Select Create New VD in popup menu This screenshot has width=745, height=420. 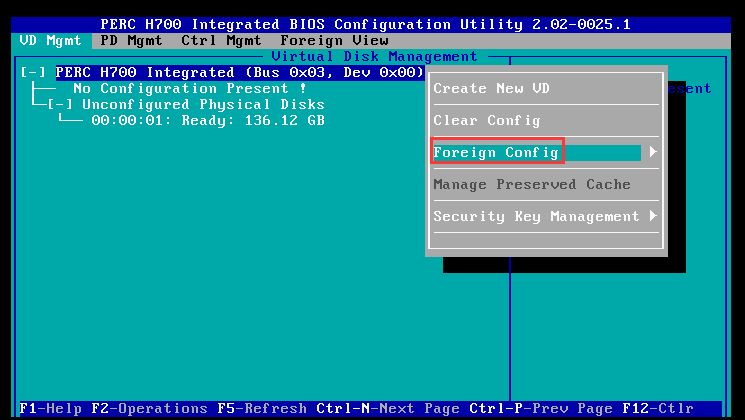tap(491, 88)
